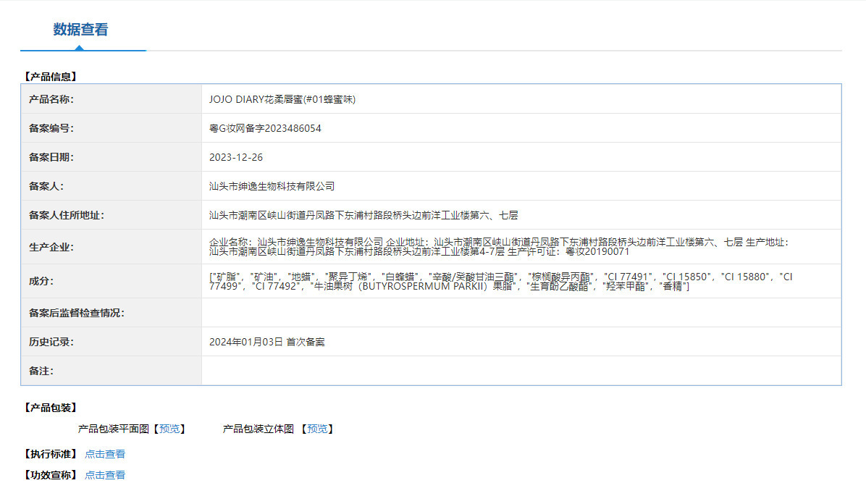Image resolution: width=866 pixels, height=504 pixels.
Task: Open 执行标准 点击查看 link
Action: coord(105,454)
